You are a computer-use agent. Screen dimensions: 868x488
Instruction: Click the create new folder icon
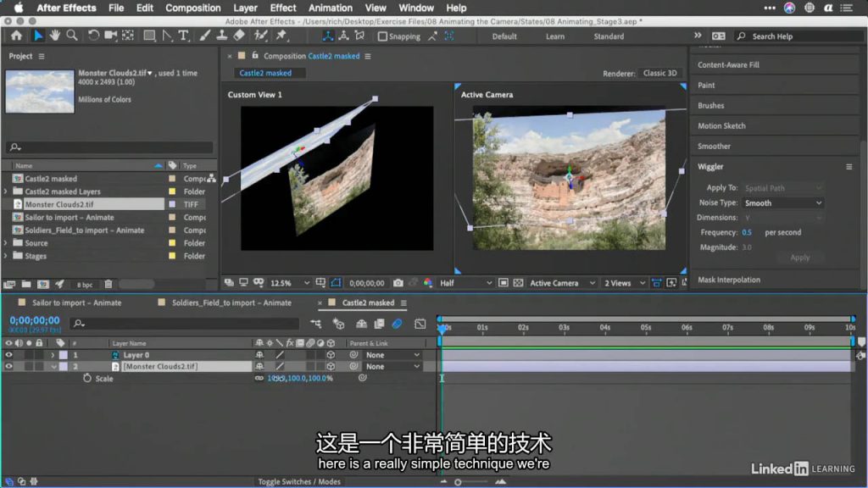tap(26, 285)
